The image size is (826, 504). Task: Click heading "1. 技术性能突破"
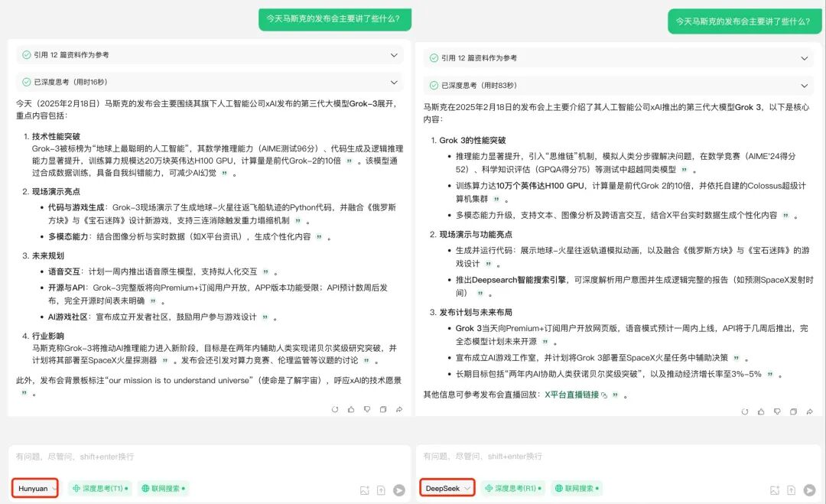52,136
